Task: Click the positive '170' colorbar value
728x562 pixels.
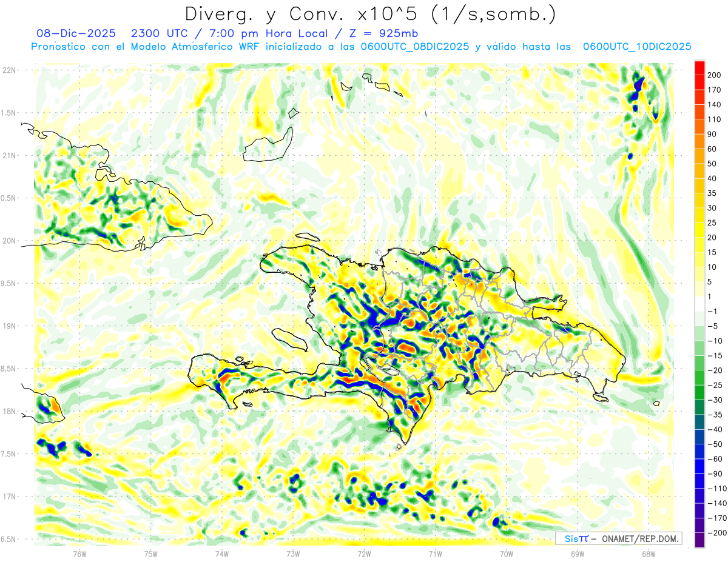Action: pyautogui.click(x=715, y=90)
